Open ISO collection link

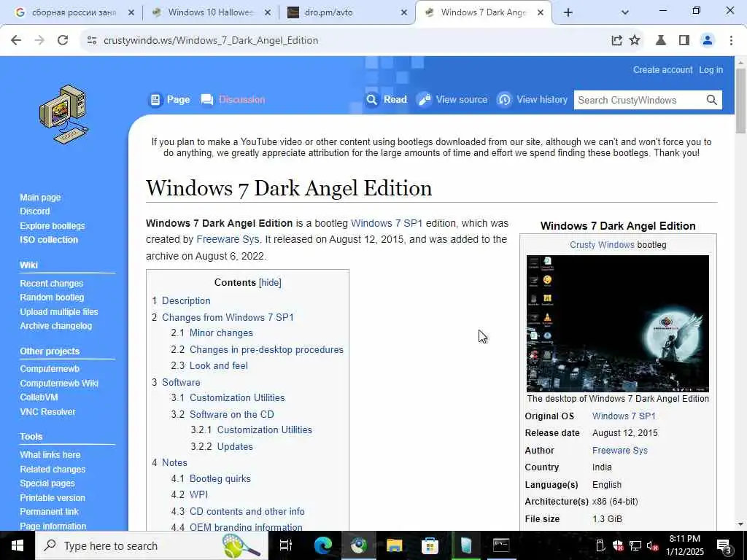tap(49, 239)
